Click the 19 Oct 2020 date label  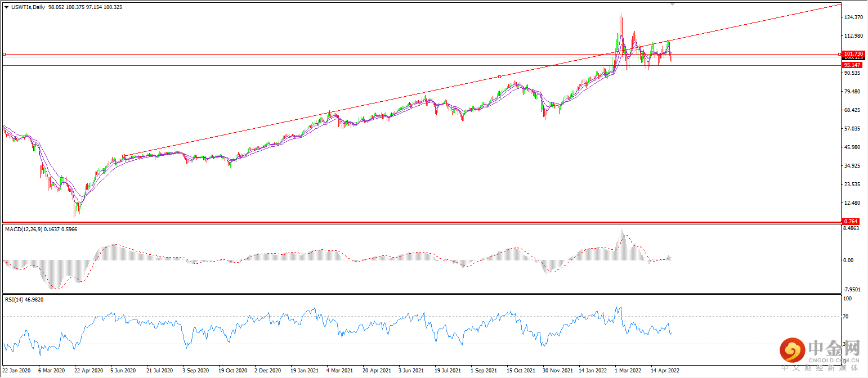click(x=233, y=371)
